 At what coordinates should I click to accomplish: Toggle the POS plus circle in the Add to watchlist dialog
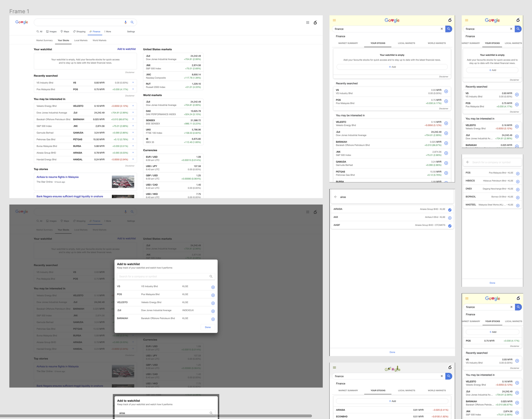[x=213, y=295]
